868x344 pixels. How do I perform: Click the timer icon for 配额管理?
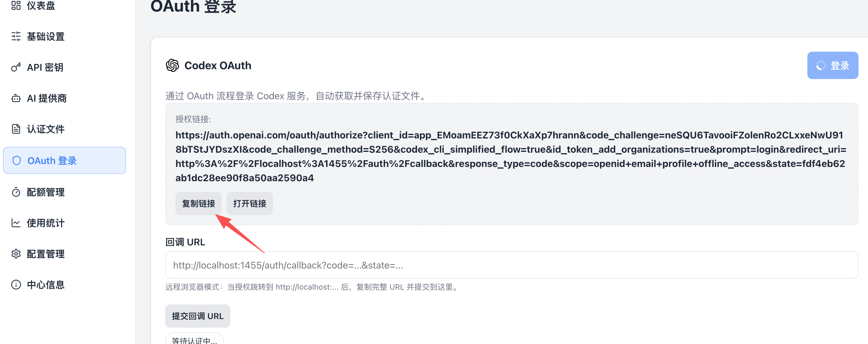(x=16, y=192)
